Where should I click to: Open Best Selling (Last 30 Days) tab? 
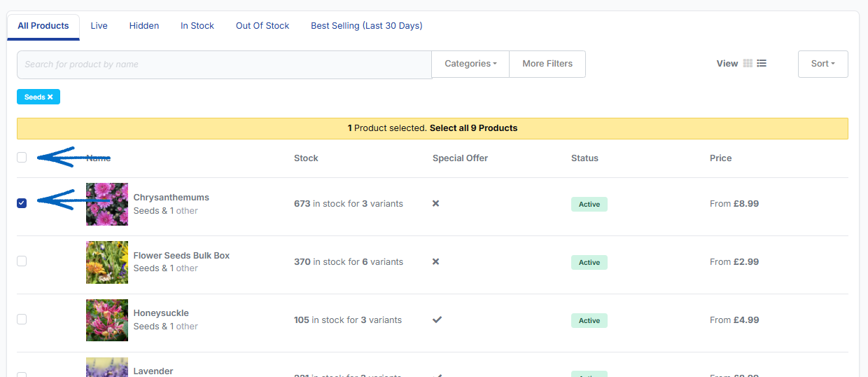[366, 26]
